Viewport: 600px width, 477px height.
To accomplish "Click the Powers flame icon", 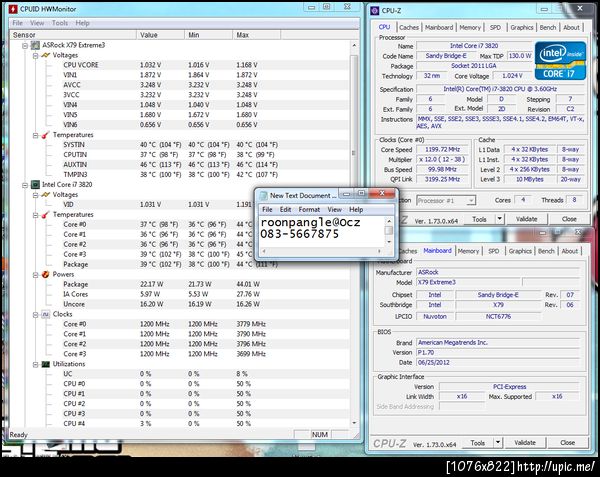I will (45, 273).
